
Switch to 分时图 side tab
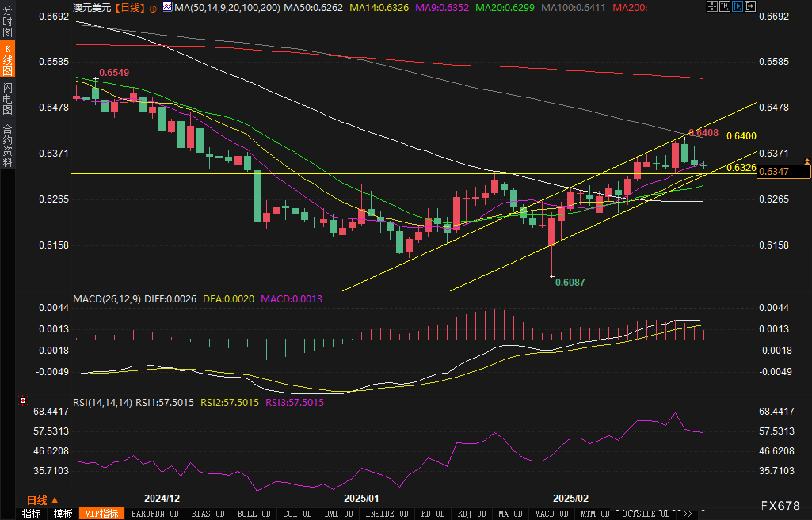8,22
